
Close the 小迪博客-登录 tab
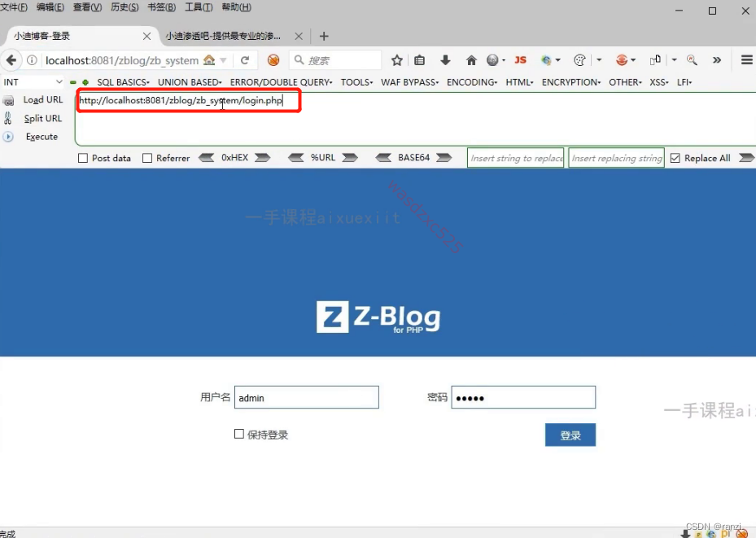pyautogui.click(x=147, y=36)
